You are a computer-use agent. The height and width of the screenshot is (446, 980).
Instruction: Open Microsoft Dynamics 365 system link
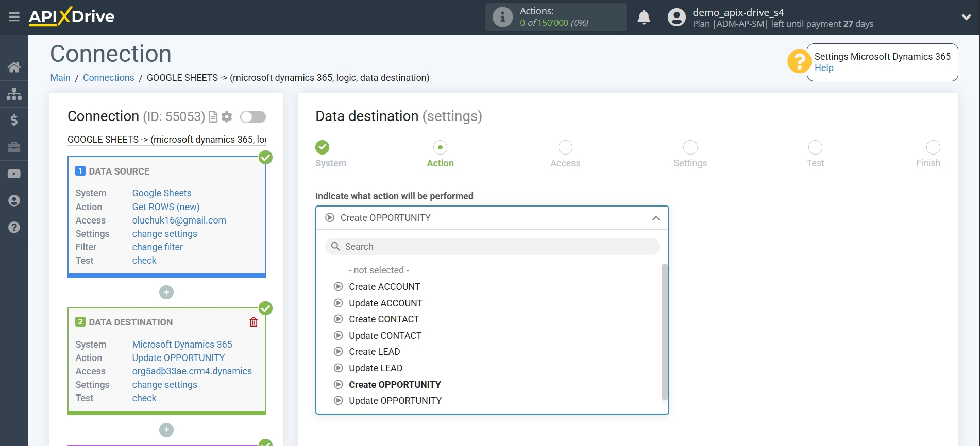click(182, 345)
